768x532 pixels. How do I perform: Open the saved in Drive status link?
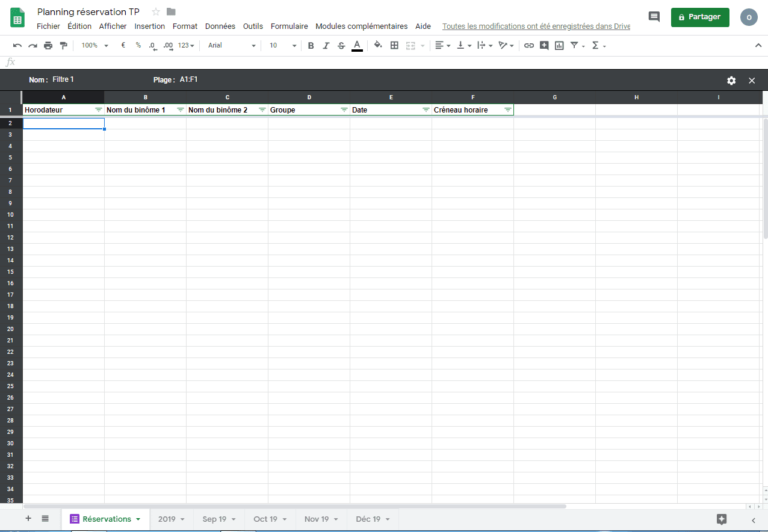click(536, 26)
